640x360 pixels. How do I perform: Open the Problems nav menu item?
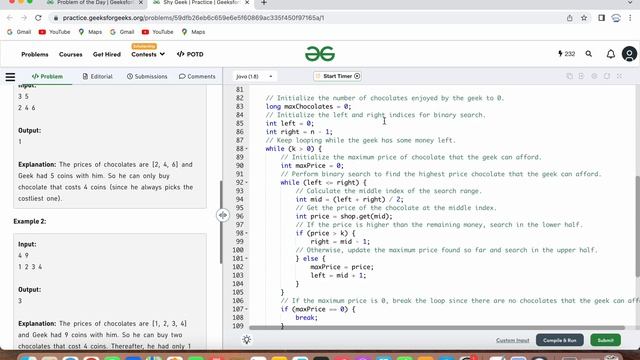click(x=35, y=54)
